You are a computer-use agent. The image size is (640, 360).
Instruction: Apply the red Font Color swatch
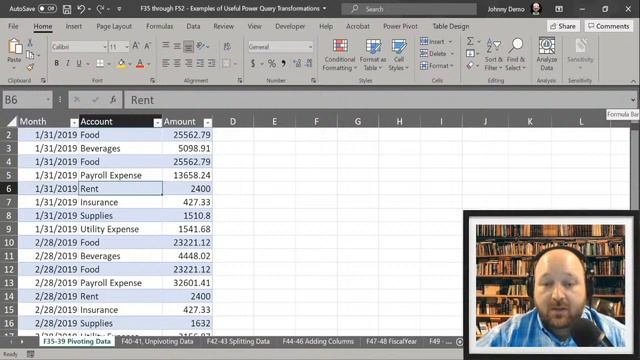tap(140, 63)
